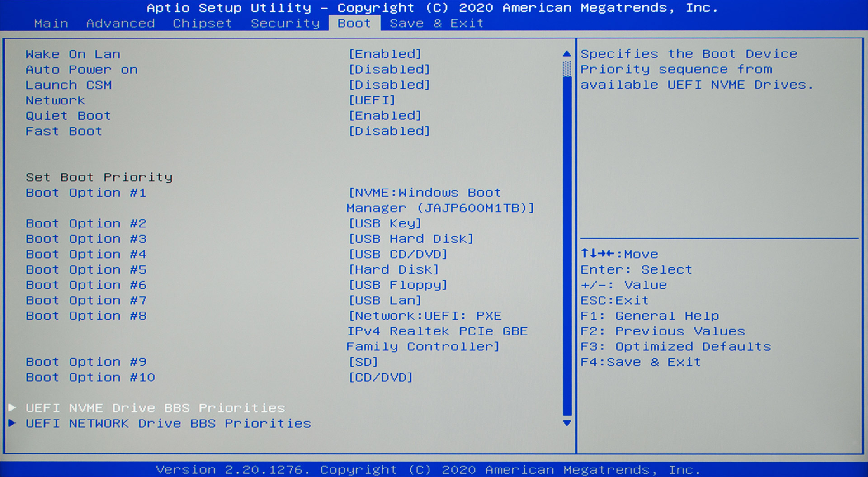Select the Boot Option #1 label

coord(86,193)
